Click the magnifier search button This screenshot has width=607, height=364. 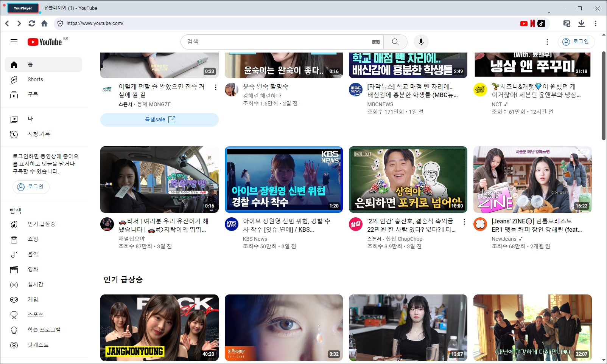(x=395, y=42)
